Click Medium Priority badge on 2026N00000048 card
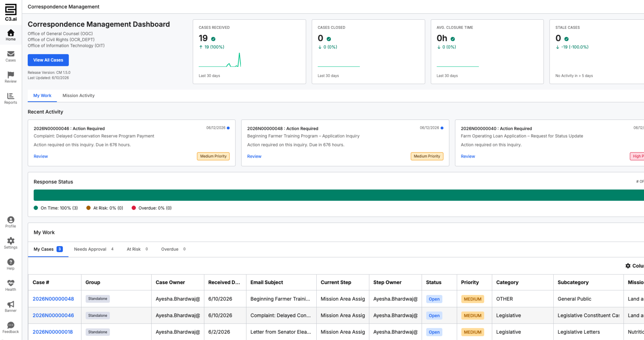Screen dimensions: 644x340 coord(427,156)
